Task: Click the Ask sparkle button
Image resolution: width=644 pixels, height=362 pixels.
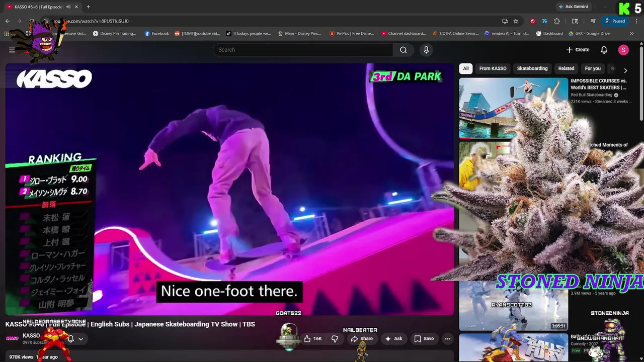Action: tap(393, 339)
